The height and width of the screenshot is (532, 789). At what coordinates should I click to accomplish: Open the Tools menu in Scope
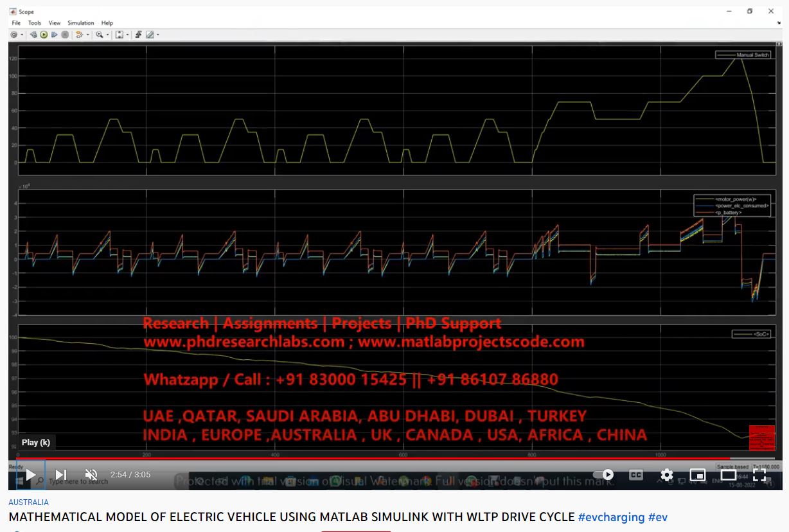tap(35, 23)
